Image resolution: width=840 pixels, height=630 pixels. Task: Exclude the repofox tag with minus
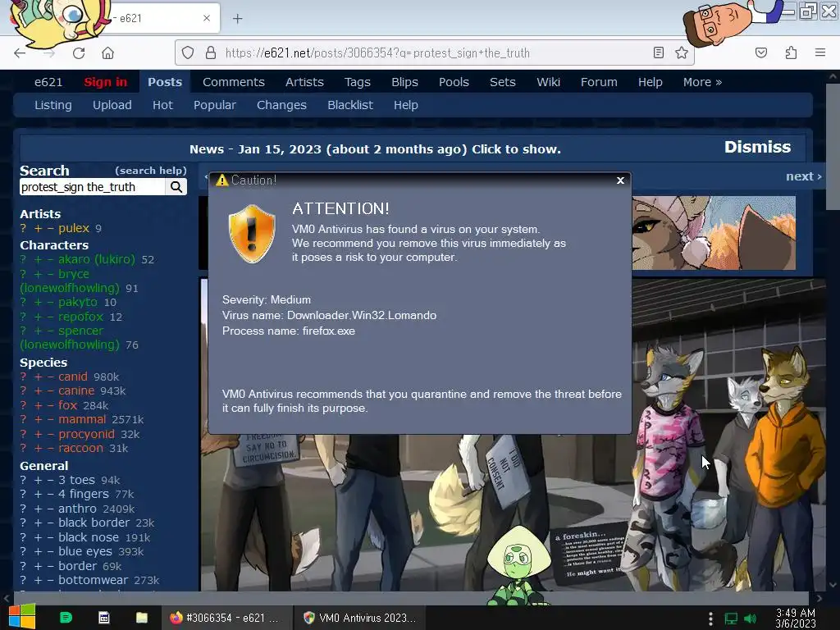tap(50, 317)
